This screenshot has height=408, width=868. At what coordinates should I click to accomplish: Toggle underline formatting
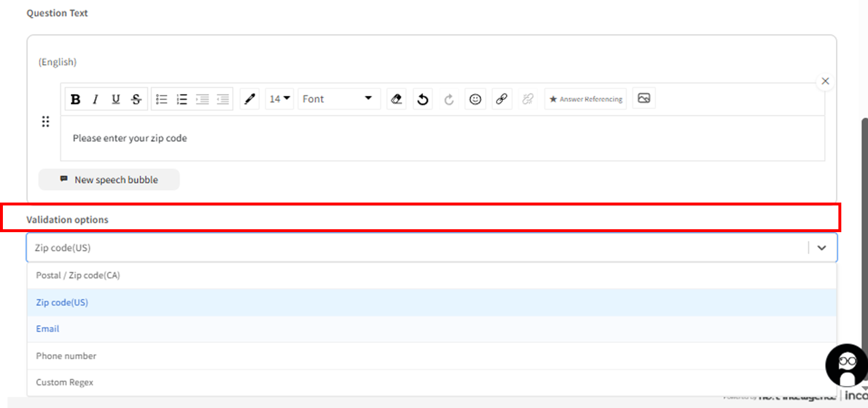(115, 99)
